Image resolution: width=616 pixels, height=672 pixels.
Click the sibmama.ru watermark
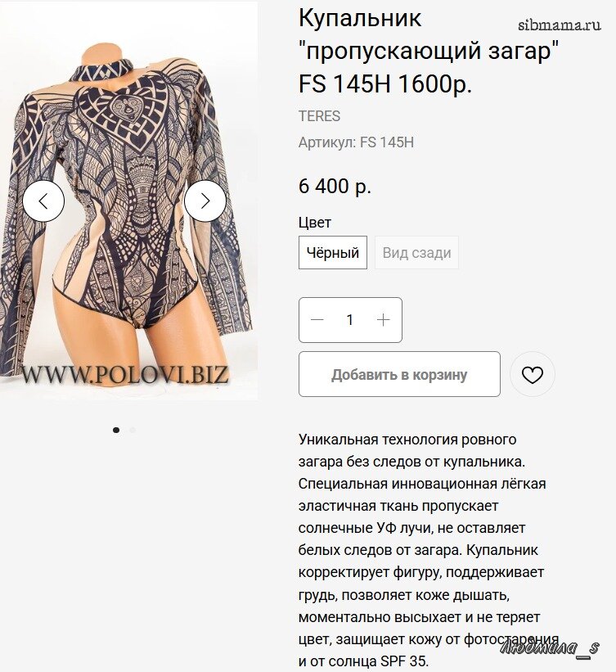coord(560,25)
